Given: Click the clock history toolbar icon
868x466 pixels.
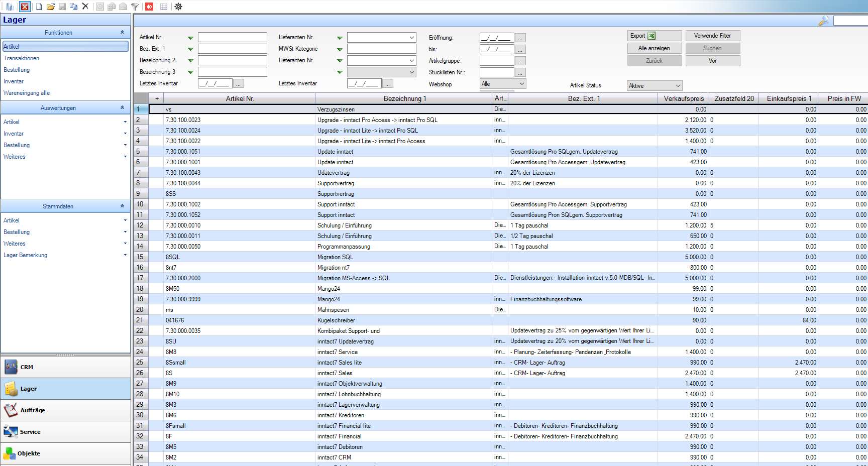Looking at the screenshot, I should [x=100, y=7].
